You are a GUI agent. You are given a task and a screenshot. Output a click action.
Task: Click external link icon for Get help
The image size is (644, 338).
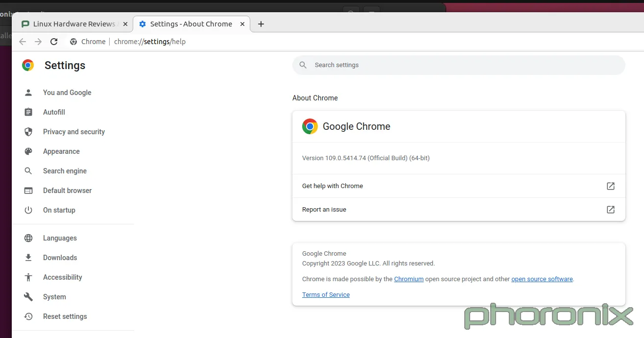[611, 186]
